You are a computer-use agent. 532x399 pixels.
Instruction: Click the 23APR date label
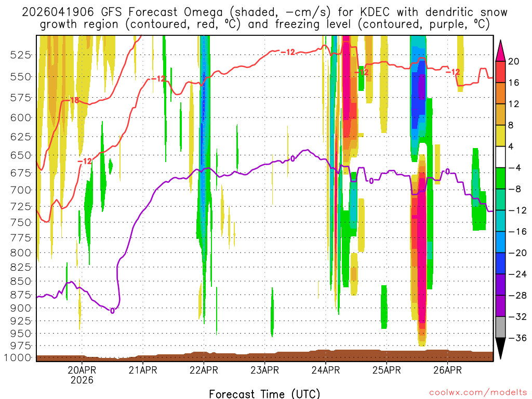pos(264,370)
